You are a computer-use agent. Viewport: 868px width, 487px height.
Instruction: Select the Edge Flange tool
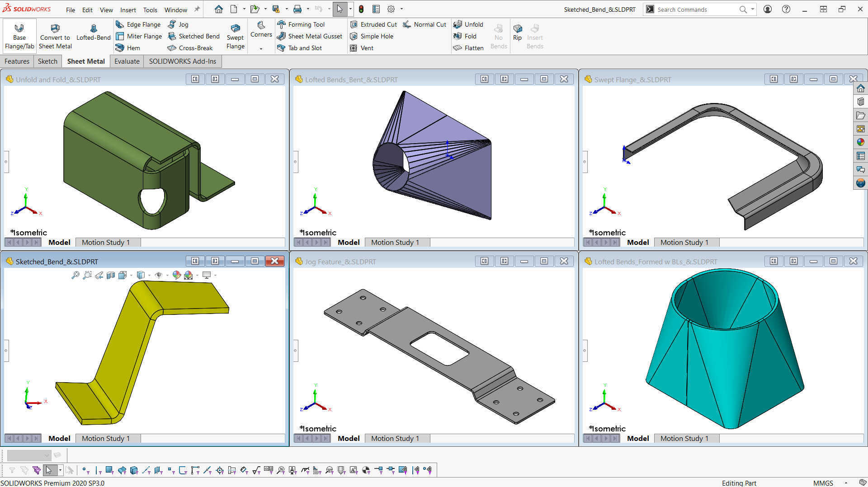[x=138, y=24]
